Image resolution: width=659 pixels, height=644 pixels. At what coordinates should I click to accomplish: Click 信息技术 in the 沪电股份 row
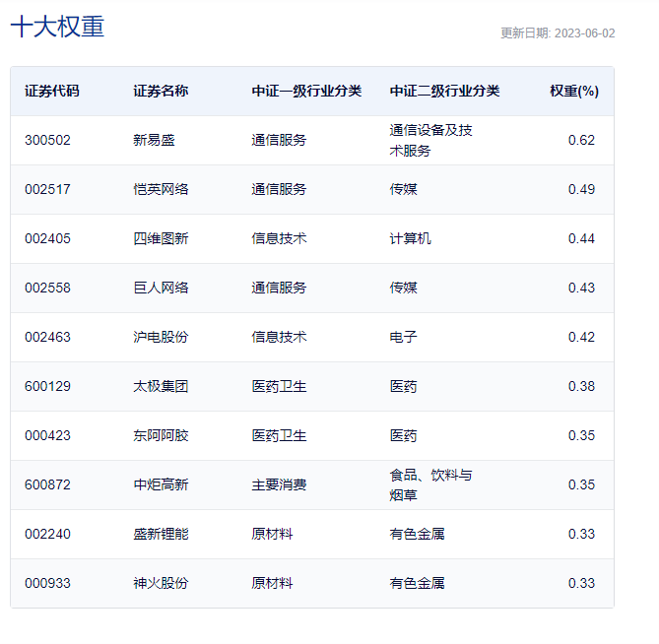tap(279, 337)
